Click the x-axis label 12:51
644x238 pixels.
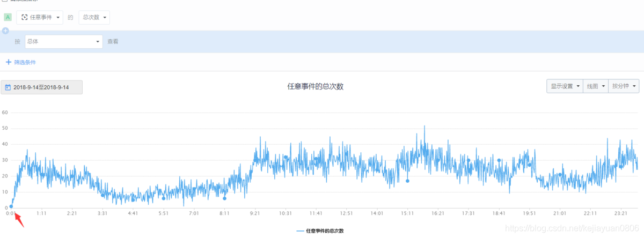point(346,213)
